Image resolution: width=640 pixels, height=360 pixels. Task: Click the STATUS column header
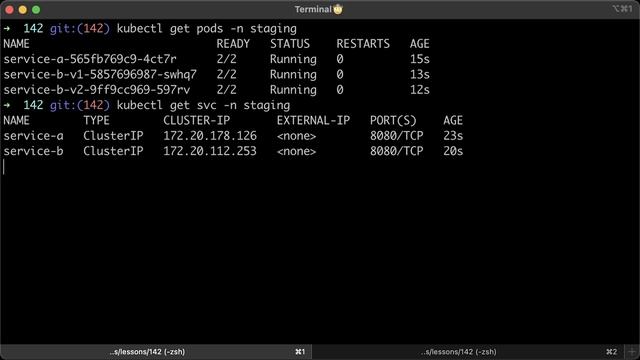(290, 44)
